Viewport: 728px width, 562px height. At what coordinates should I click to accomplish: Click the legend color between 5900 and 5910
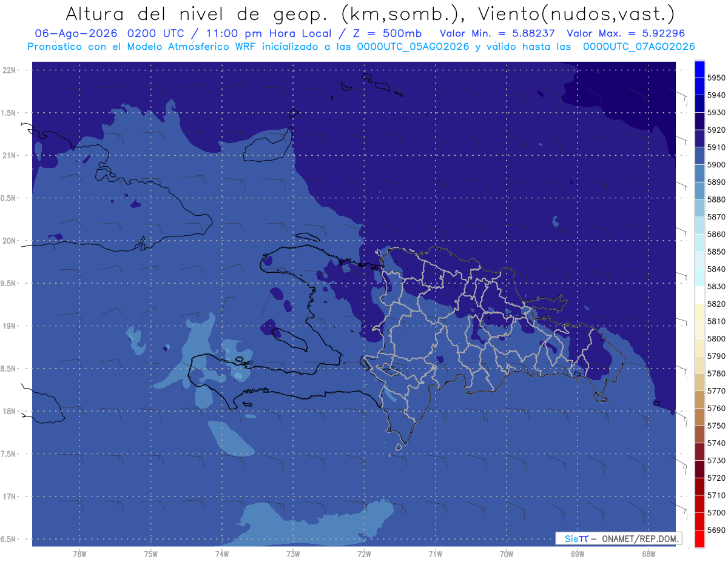tap(699, 156)
